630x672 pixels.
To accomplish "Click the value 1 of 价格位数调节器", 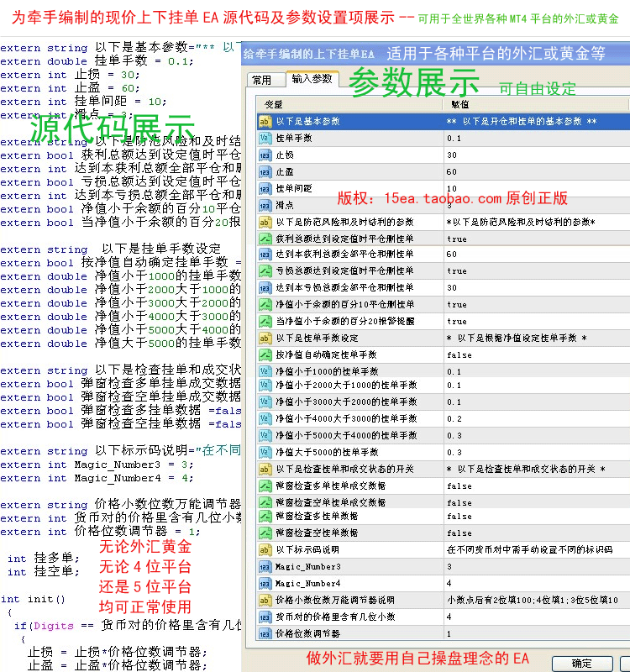I will (449, 633).
